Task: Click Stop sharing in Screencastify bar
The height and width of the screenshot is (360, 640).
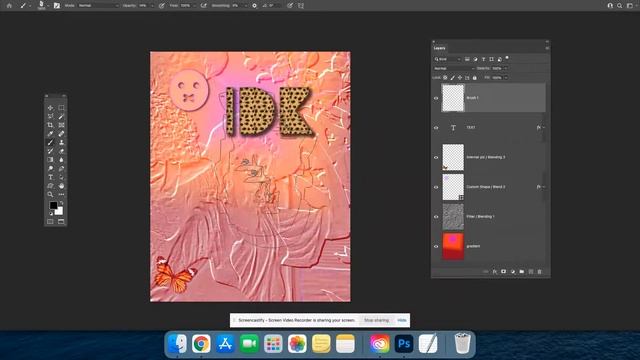Action: coord(376,320)
